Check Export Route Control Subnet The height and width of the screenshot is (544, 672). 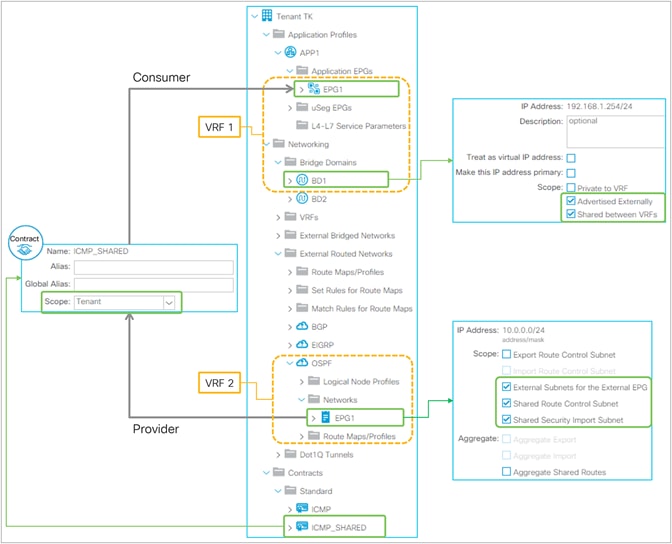(x=507, y=355)
